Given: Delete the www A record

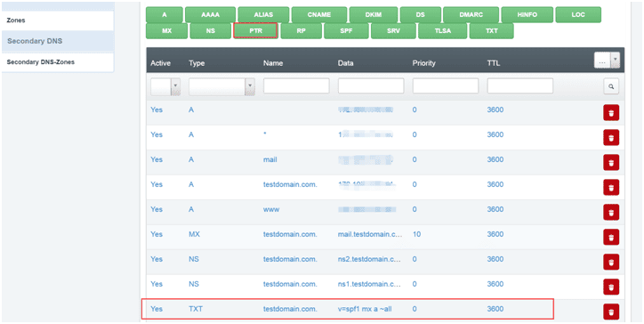Looking at the screenshot, I should (x=611, y=212).
